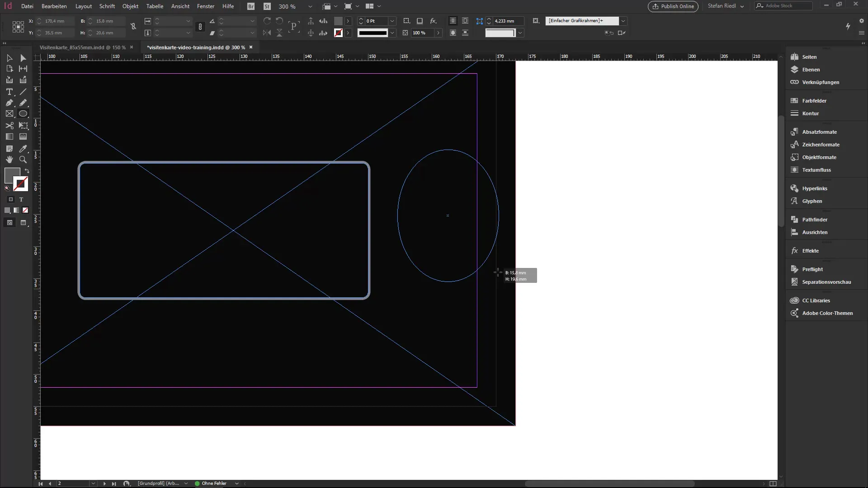Click the control panel settings gear
868x488 pixels.
[861, 21]
